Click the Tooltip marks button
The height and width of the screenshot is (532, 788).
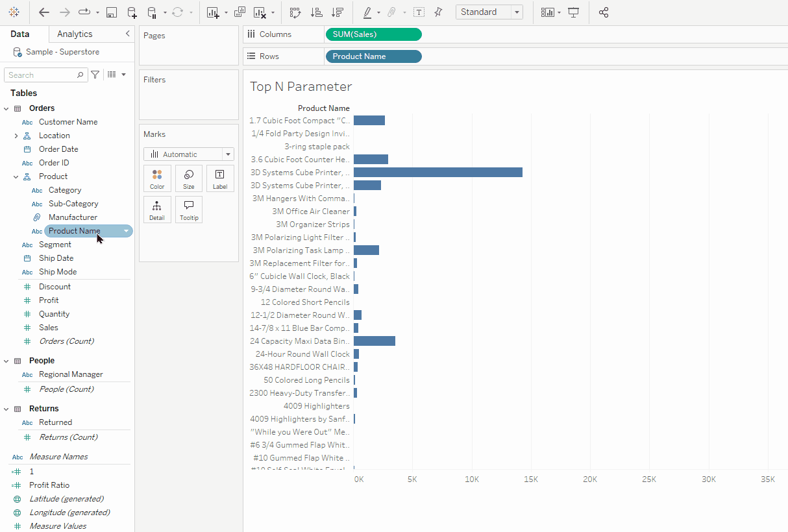click(189, 210)
